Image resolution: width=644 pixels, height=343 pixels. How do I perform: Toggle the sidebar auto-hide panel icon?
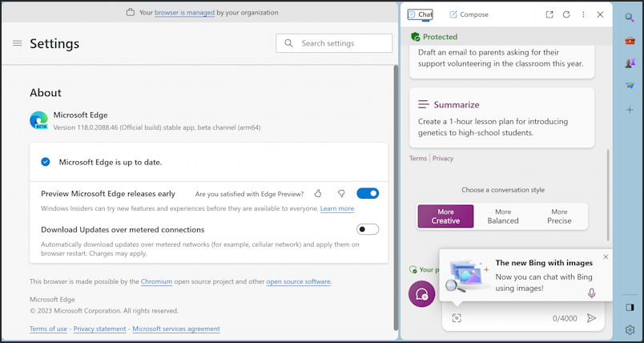click(x=630, y=308)
